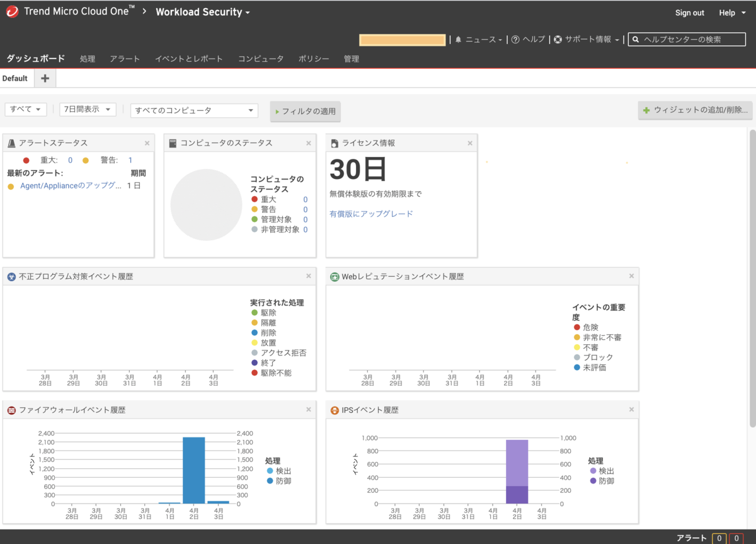This screenshot has height=544, width=756.
Task: Click 非管理対象 computer count 0
Action: (x=306, y=229)
